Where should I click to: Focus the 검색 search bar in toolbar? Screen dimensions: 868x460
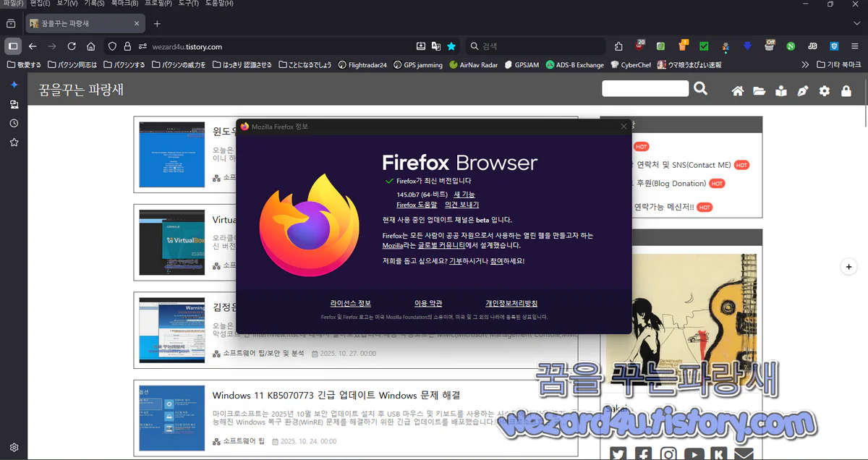534,46
